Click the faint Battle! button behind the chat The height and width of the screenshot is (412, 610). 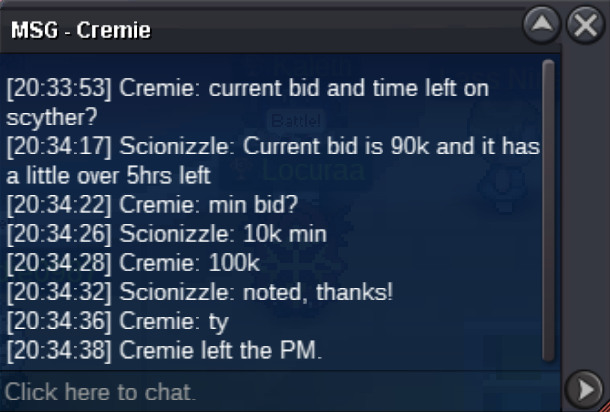296,121
